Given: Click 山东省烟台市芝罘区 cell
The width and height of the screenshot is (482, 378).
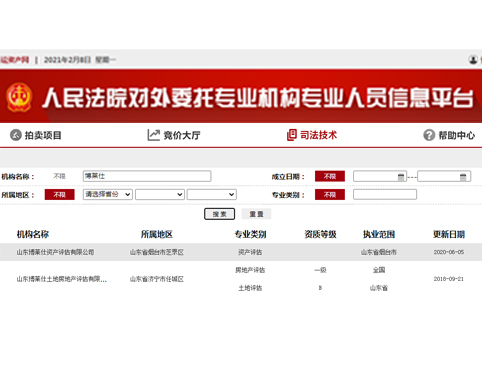Looking at the screenshot, I should pyautogui.click(x=157, y=252).
